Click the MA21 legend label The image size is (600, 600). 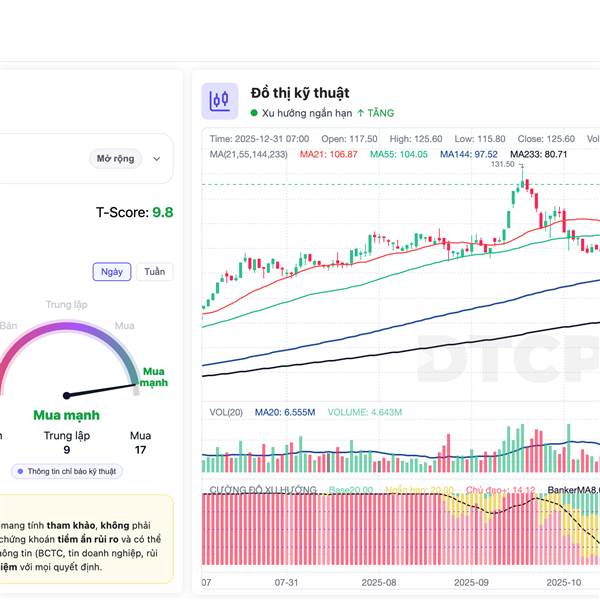click(302, 154)
